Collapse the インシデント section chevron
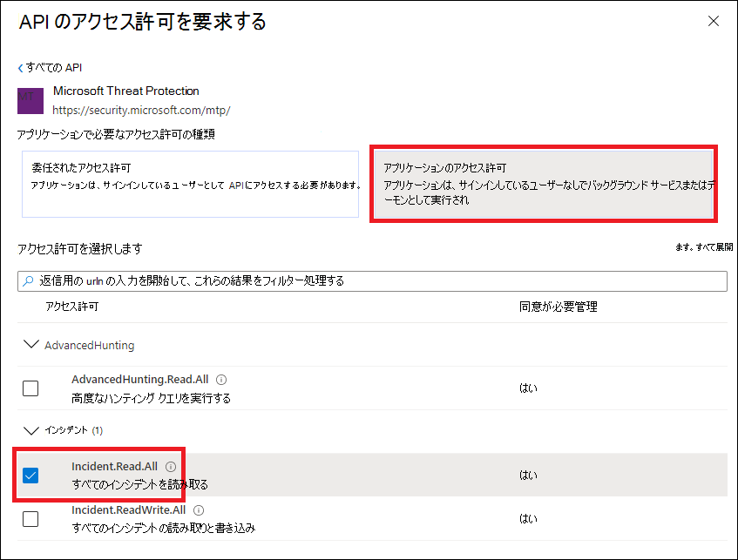Viewport: 738px width, 560px height. tap(31, 430)
